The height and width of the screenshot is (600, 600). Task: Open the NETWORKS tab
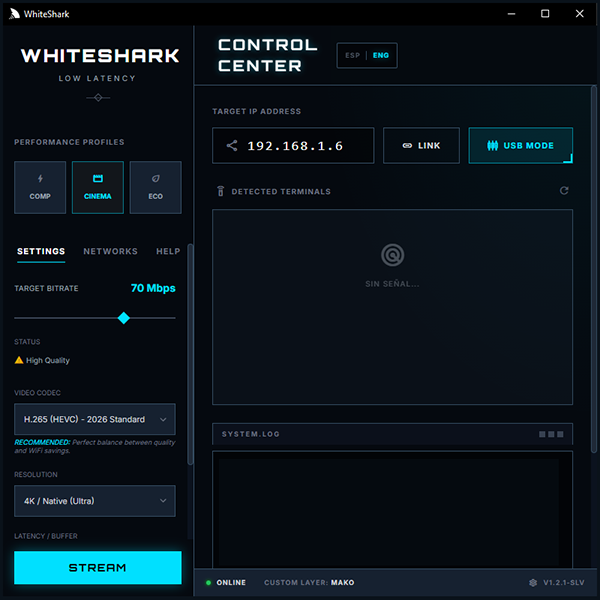tap(110, 251)
